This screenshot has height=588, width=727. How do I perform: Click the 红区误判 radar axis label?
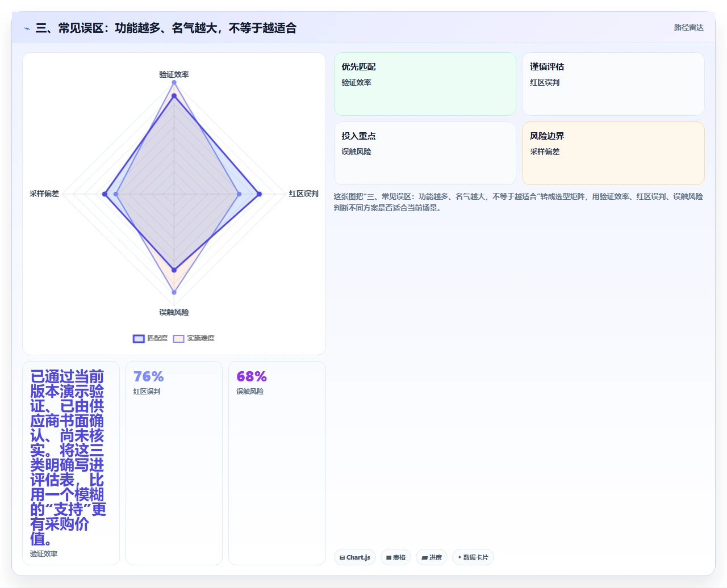pos(303,194)
